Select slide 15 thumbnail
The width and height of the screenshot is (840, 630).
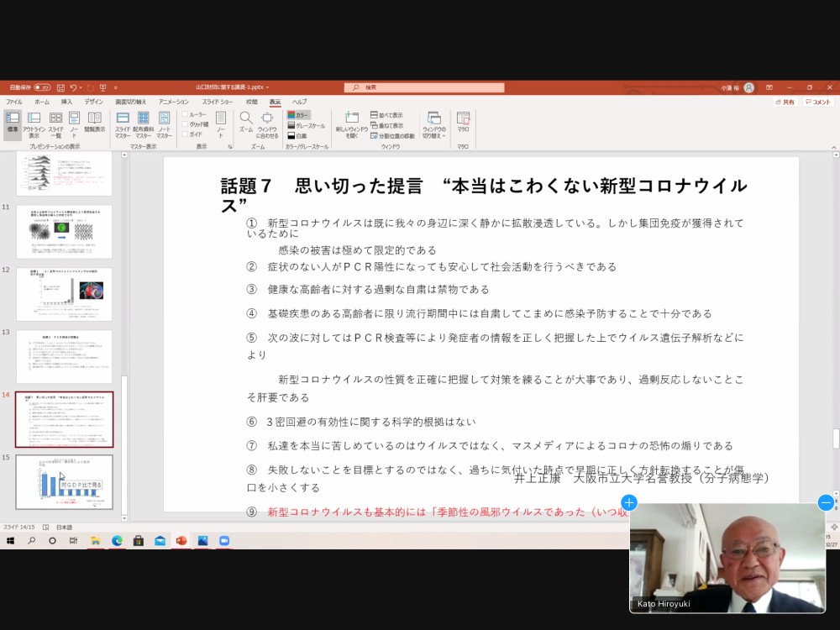(65, 482)
